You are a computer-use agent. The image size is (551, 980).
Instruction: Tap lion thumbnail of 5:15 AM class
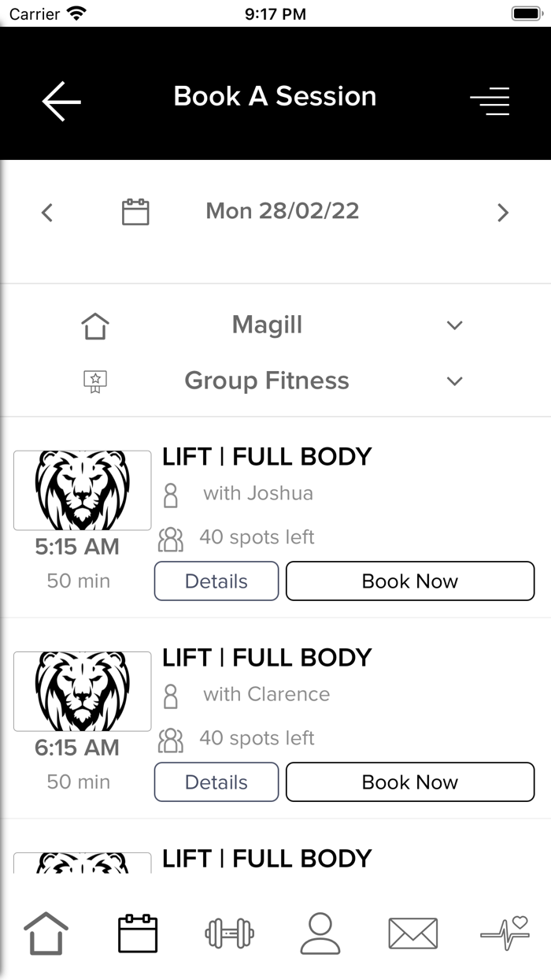click(x=83, y=490)
